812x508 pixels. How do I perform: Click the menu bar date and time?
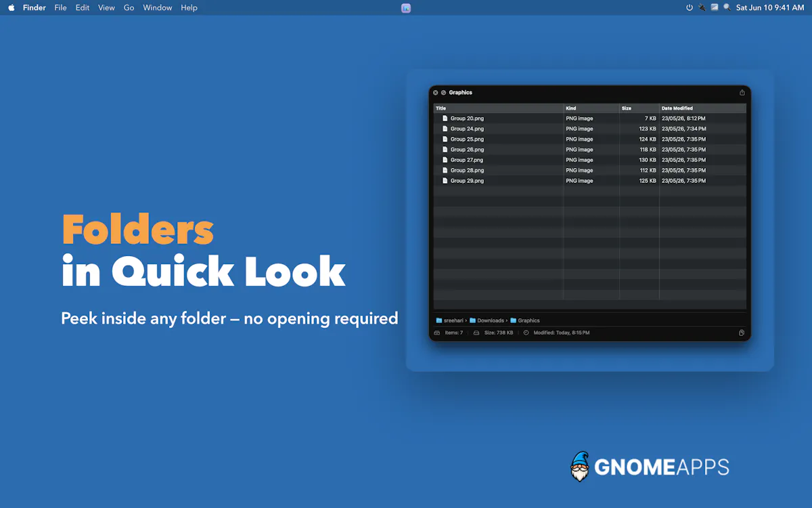tap(770, 7)
